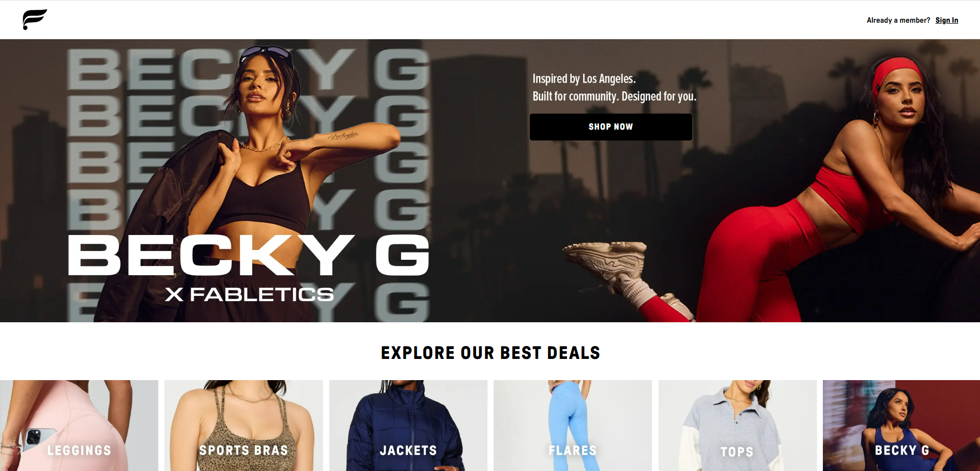View the Becky G category tile

(x=901, y=426)
